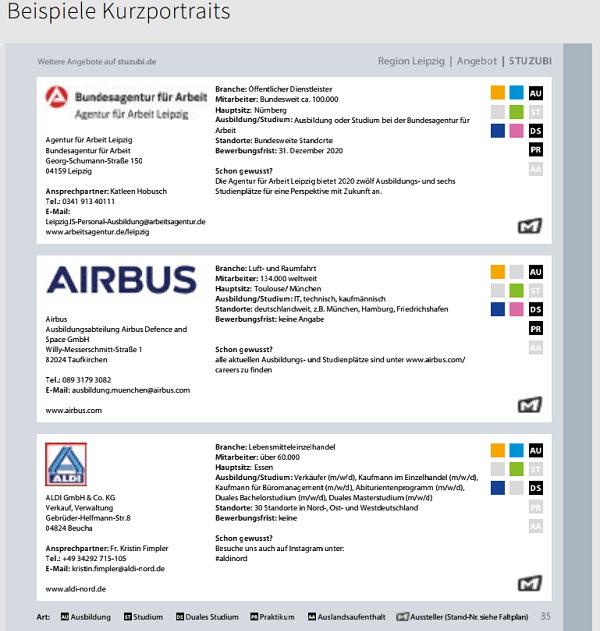Click 'Bewerbungsfrist: 31. Dezember 2020' line
The width and height of the screenshot is (600, 631).
pos(279,151)
